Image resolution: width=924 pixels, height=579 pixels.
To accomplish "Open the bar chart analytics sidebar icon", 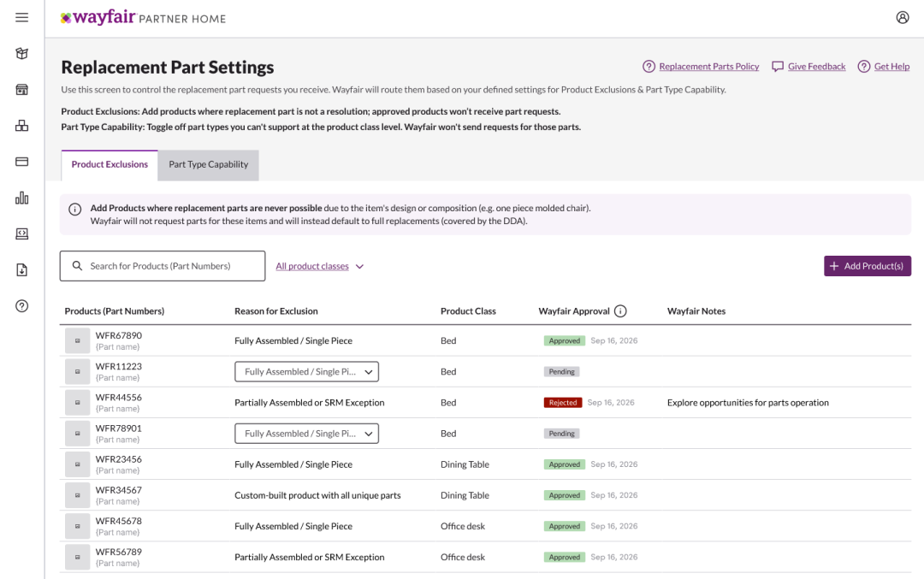I will [22, 198].
